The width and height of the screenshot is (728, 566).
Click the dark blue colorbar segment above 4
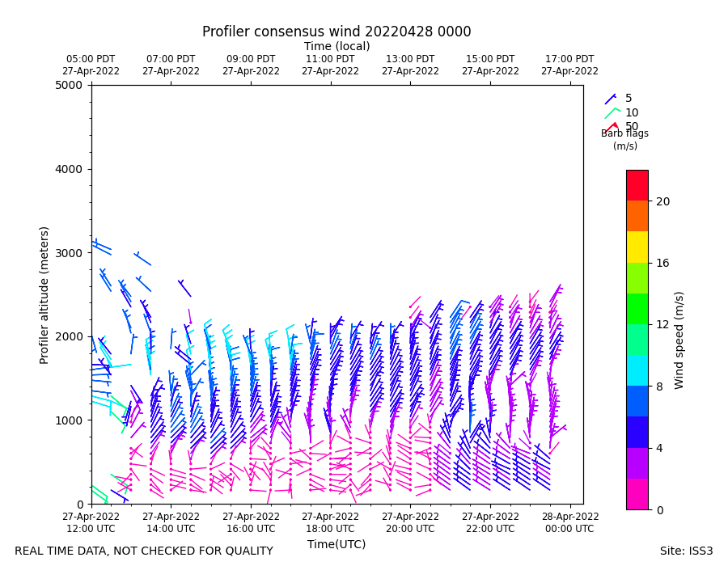(x=637, y=432)
